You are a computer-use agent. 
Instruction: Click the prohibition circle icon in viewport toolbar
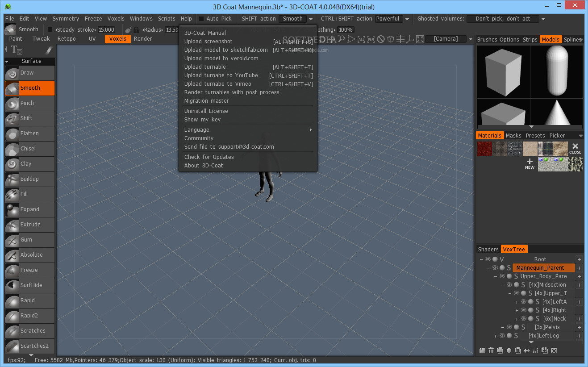coord(381,39)
